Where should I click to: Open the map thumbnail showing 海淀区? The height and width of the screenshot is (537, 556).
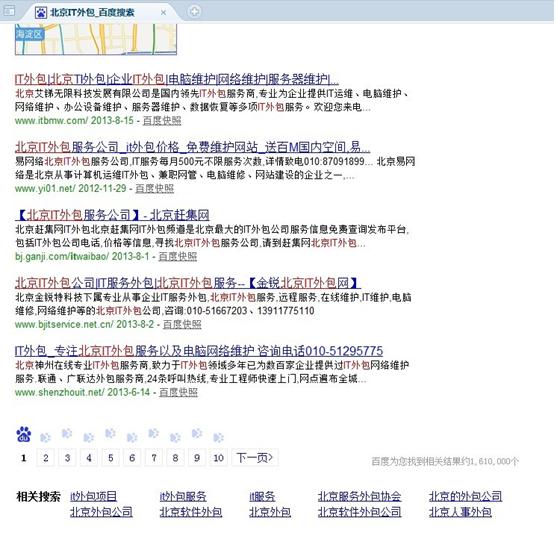tap(96, 39)
